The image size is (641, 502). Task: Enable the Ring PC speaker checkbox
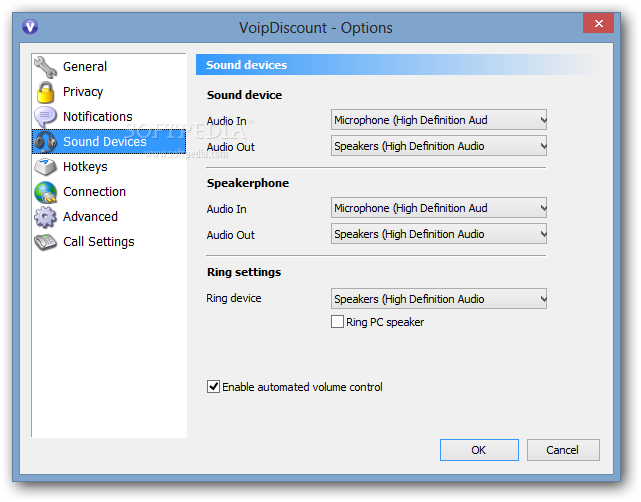(x=337, y=322)
